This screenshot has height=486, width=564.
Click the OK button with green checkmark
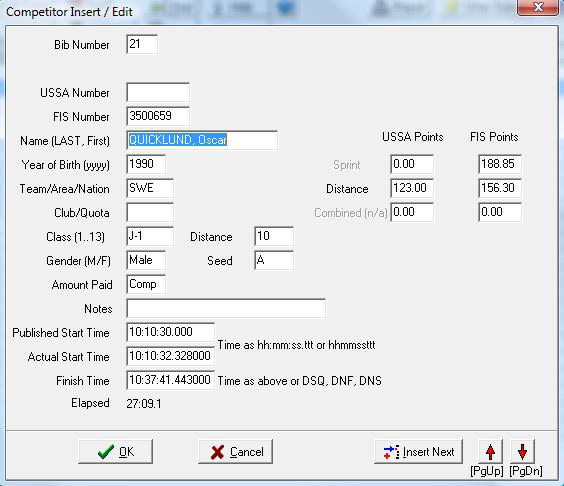click(115, 451)
